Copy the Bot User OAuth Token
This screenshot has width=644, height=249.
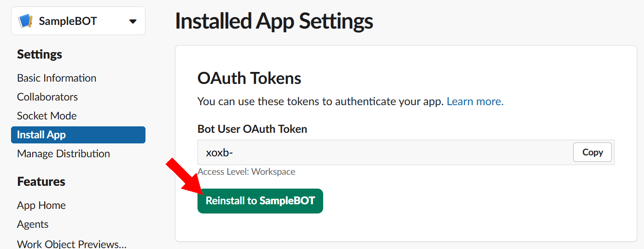pos(592,152)
